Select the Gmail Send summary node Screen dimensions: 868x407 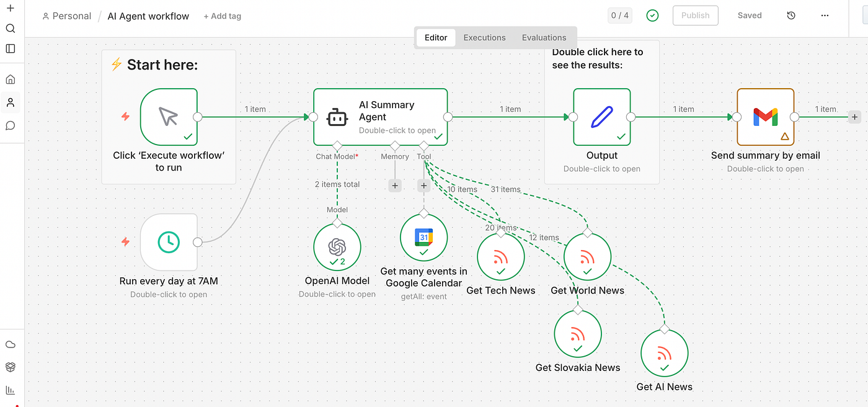[x=766, y=117]
